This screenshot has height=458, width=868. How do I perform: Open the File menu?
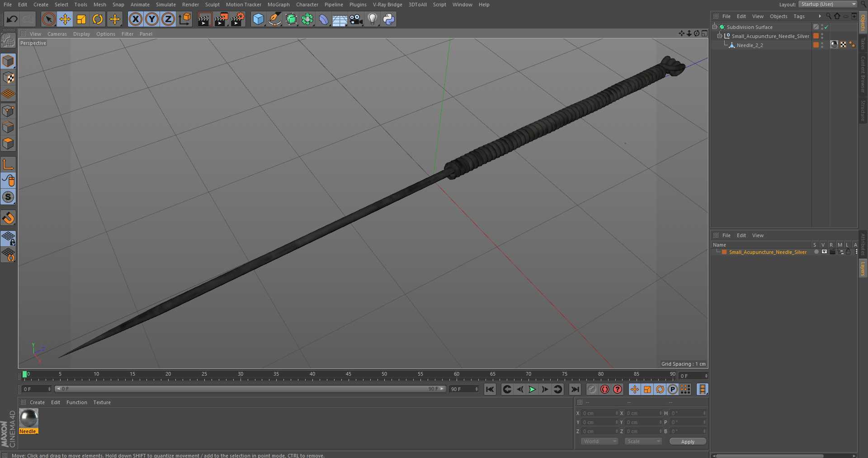tap(8, 5)
